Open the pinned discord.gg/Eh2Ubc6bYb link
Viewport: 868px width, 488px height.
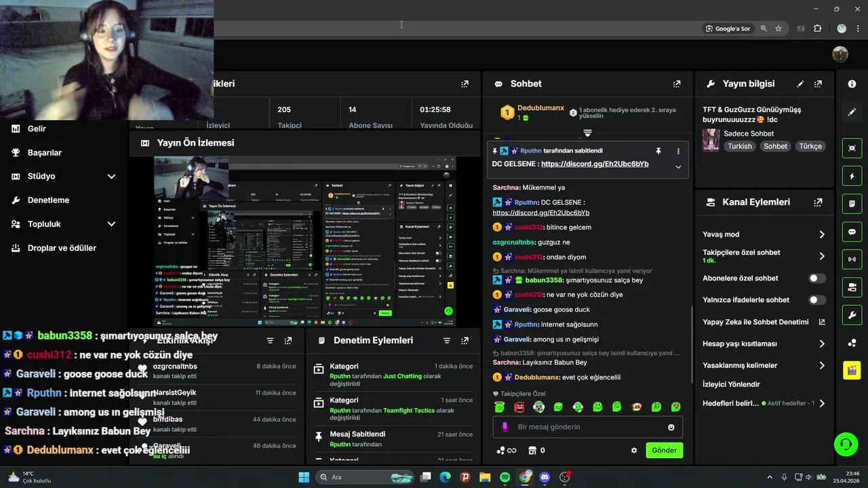595,164
